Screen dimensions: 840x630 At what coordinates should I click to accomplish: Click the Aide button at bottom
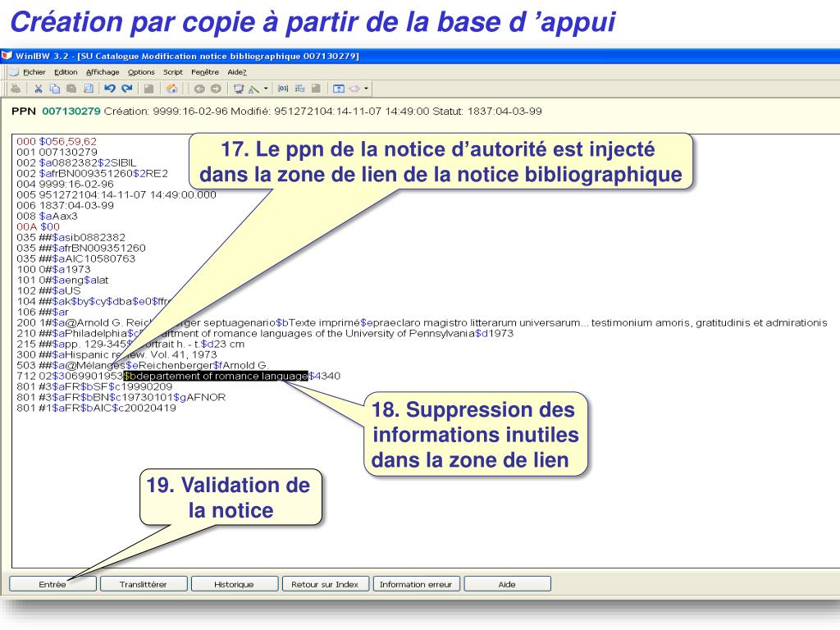pos(507,584)
